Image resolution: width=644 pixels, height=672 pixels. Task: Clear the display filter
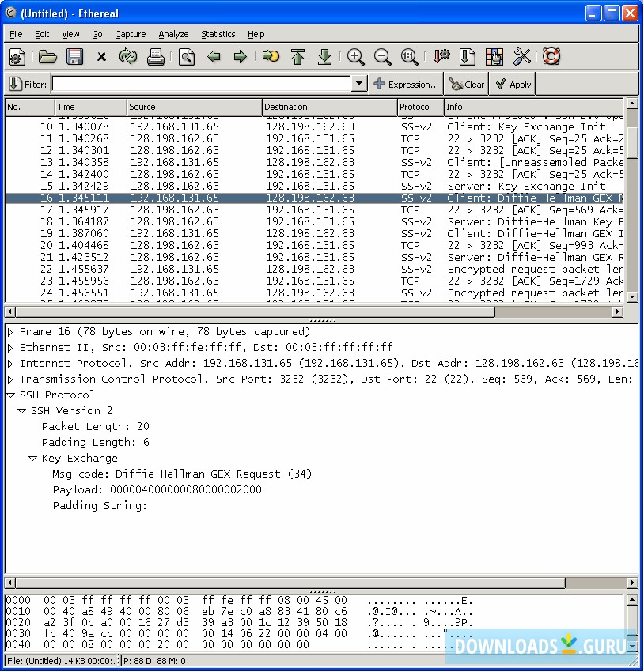467,85
